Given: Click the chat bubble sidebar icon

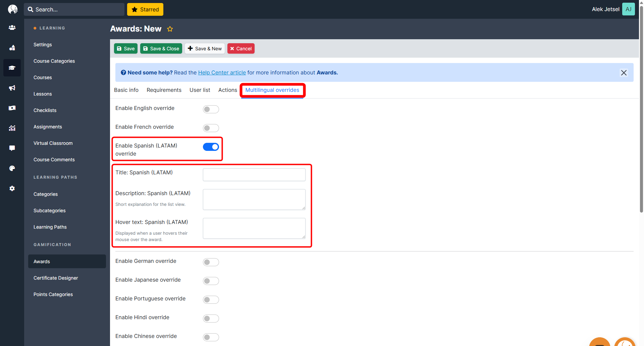Looking at the screenshot, I should (x=12, y=148).
